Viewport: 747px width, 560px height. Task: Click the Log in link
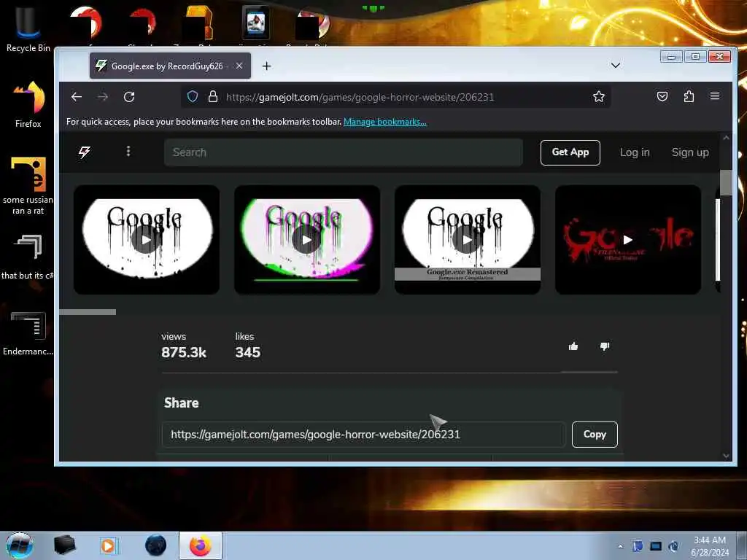pos(635,152)
